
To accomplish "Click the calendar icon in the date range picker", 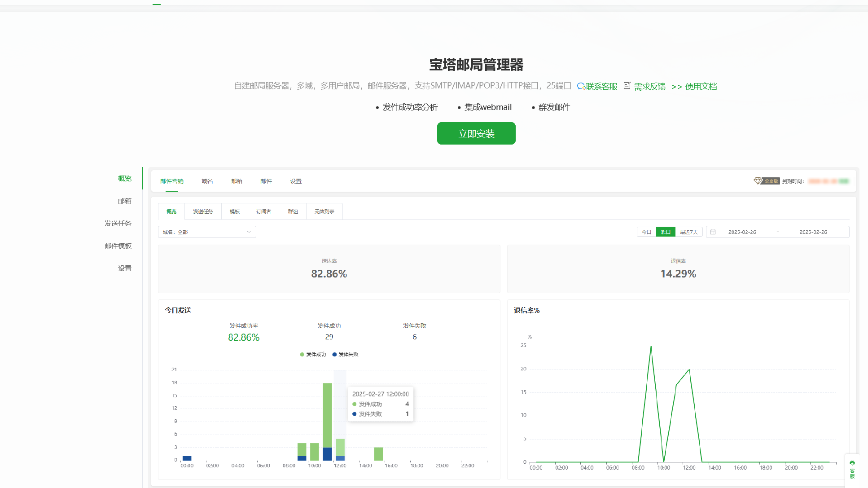I will pos(713,232).
